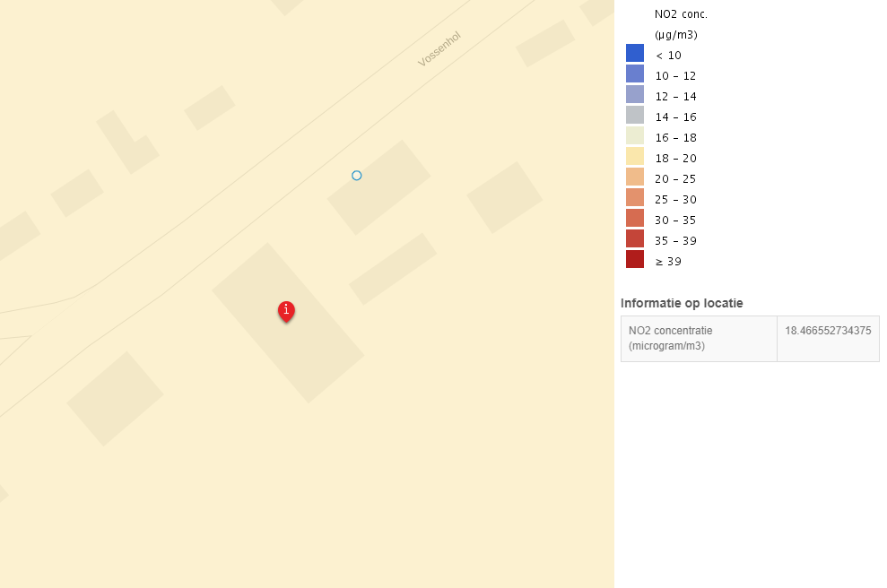Select the '35 - 39' legend swatch
Viewport: 887px width, 588px height.
(635, 238)
